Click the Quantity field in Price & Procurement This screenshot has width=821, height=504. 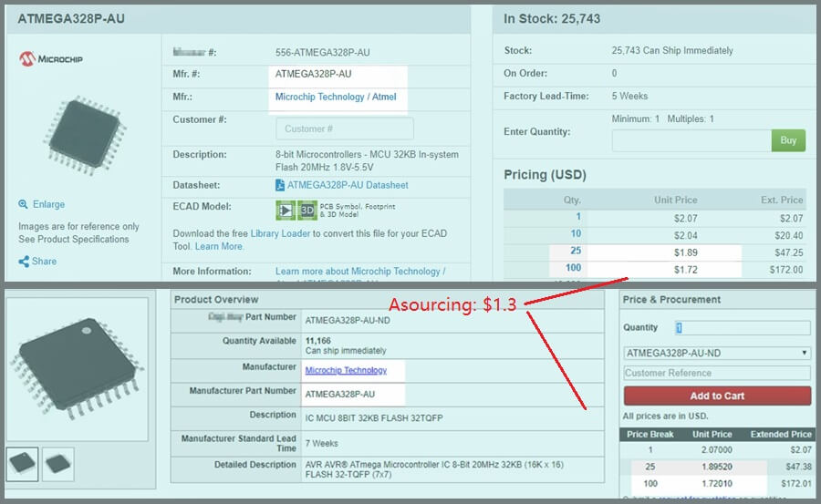point(743,327)
